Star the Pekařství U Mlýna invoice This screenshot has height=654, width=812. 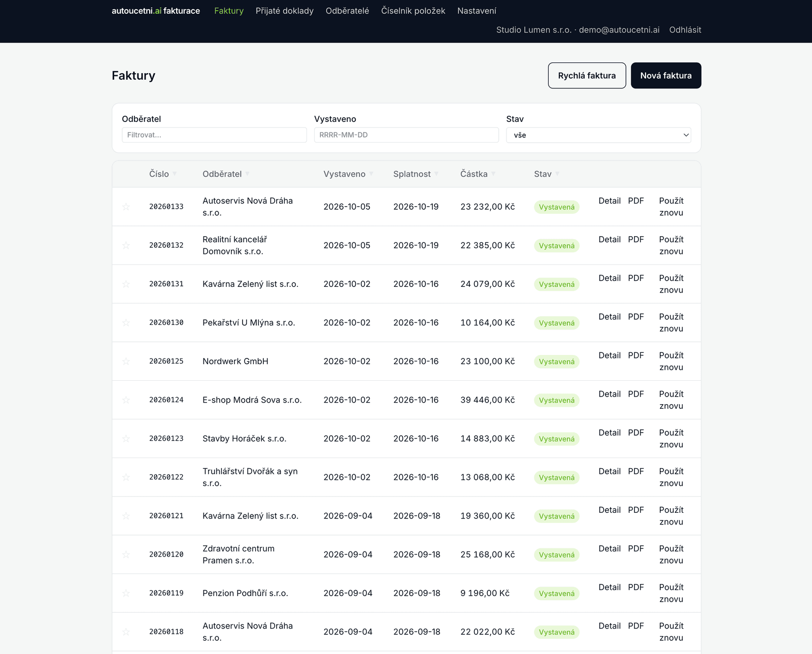click(126, 322)
